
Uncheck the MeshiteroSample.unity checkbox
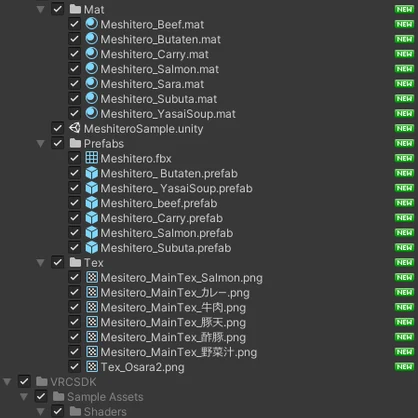coord(58,128)
